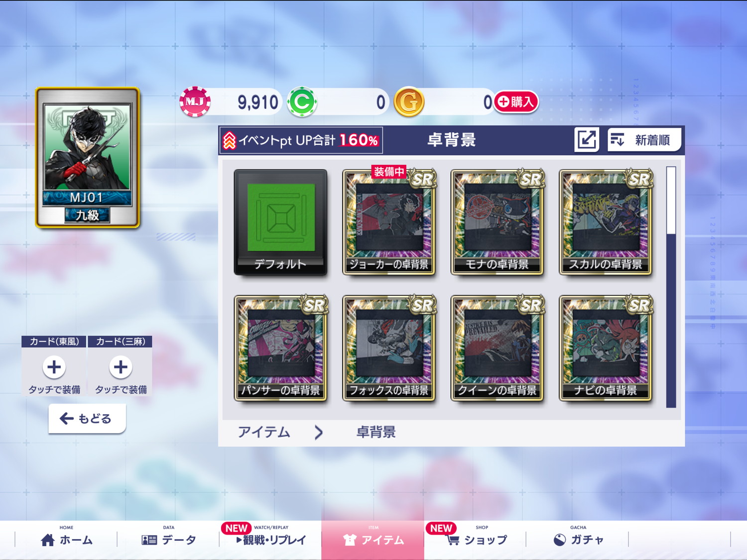Switch to the 観戦・リプレイ tab
Viewport: 747px width, 560px height.
click(271, 540)
